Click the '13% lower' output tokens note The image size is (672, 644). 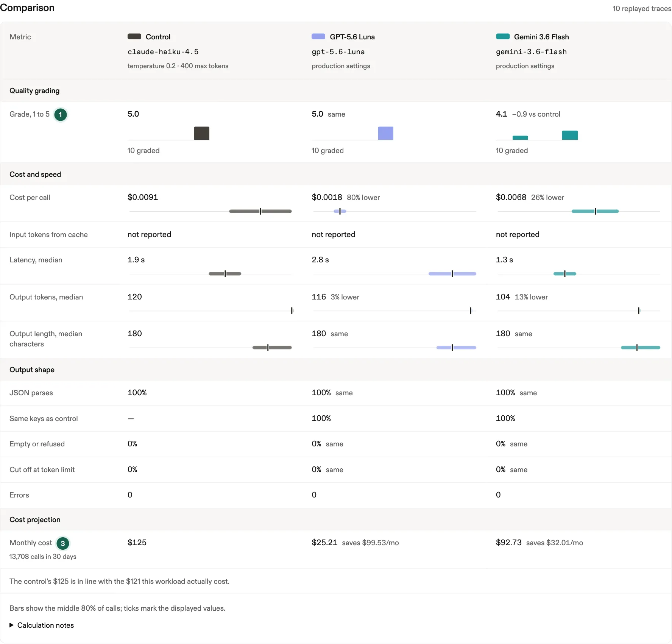point(531,297)
